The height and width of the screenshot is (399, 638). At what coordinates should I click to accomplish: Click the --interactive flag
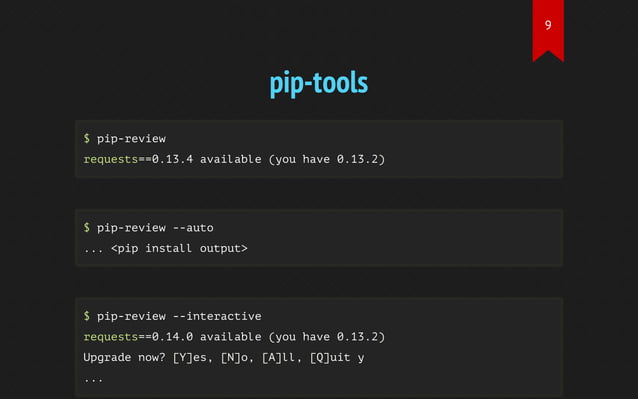tap(217, 316)
